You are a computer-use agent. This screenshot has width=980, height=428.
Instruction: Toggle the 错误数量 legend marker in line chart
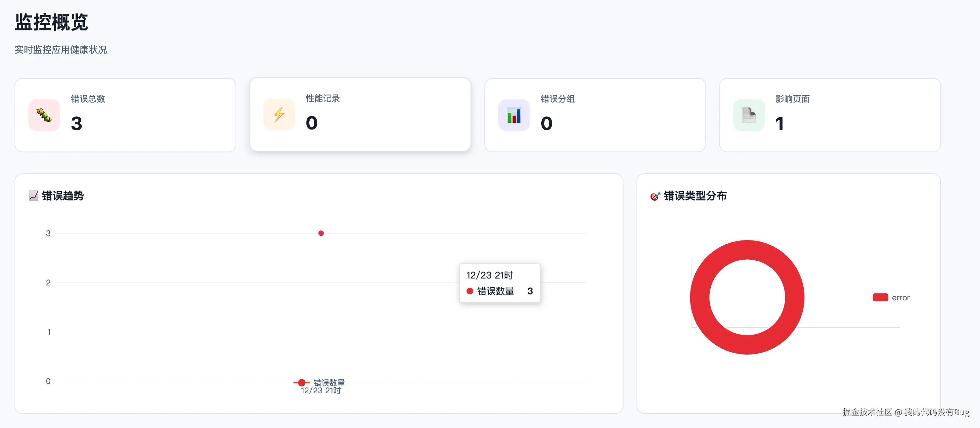pos(302,382)
